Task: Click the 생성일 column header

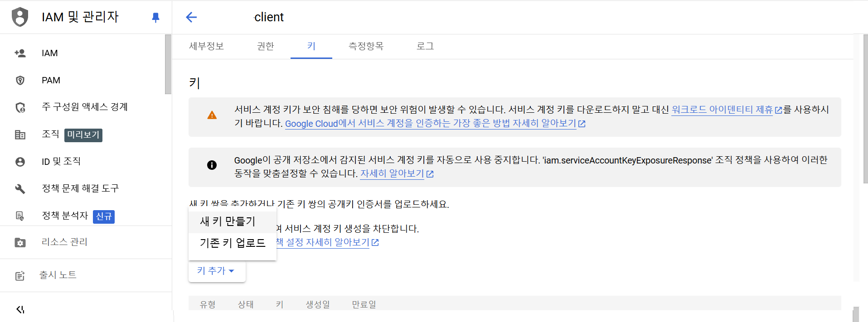Action: click(x=318, y=304)
